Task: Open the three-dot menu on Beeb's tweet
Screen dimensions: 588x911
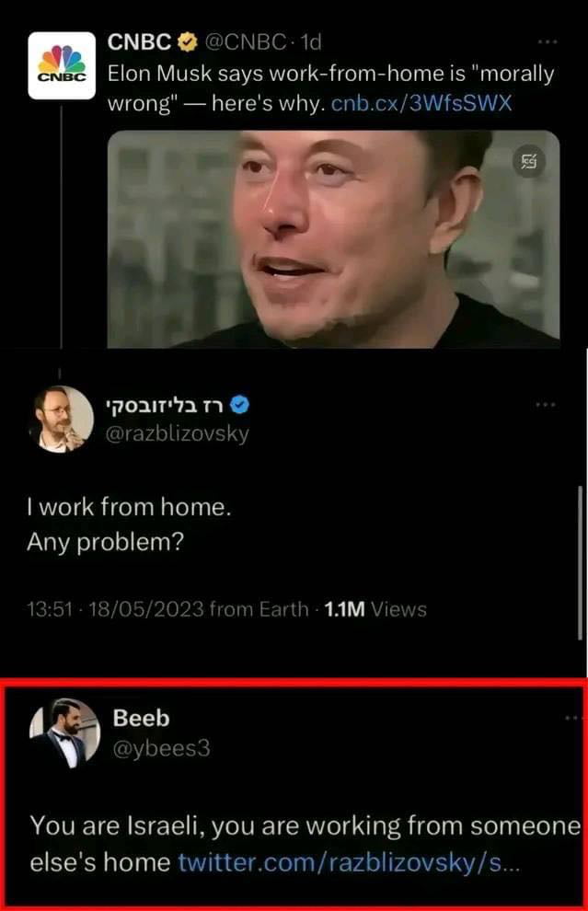Action: [x=572, y=718]
